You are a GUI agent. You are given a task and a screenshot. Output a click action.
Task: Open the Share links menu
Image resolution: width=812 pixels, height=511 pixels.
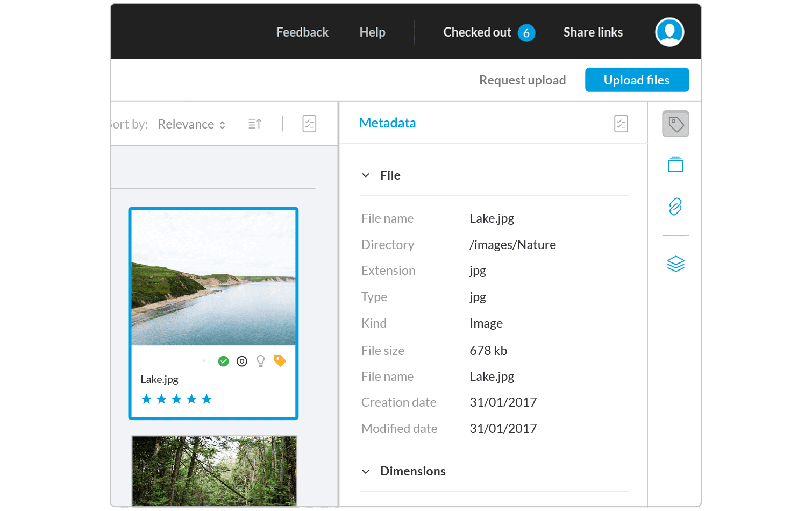click(593, 33)
